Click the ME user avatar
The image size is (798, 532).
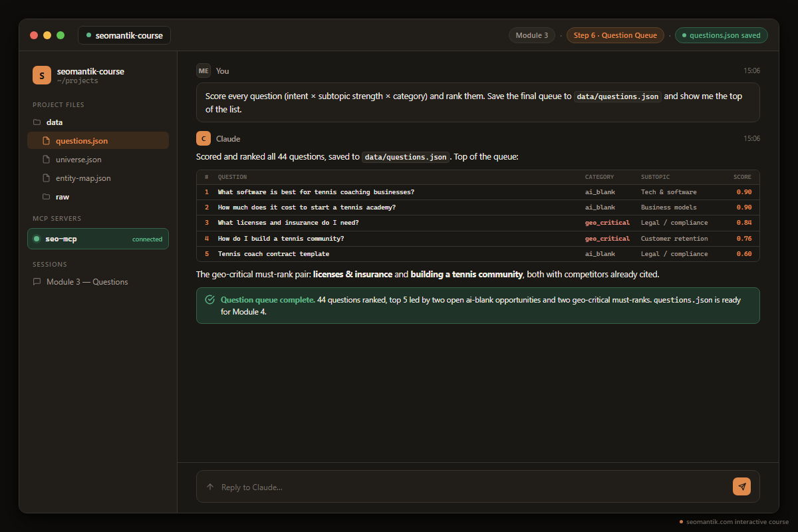pyautogui.click(x=203, y=70)
